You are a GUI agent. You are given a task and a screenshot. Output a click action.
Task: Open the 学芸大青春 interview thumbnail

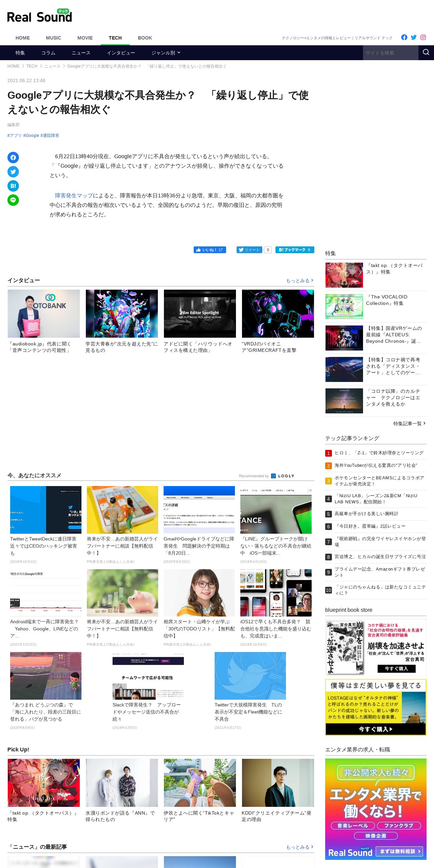pyautogui.click(x=122, y=314)
